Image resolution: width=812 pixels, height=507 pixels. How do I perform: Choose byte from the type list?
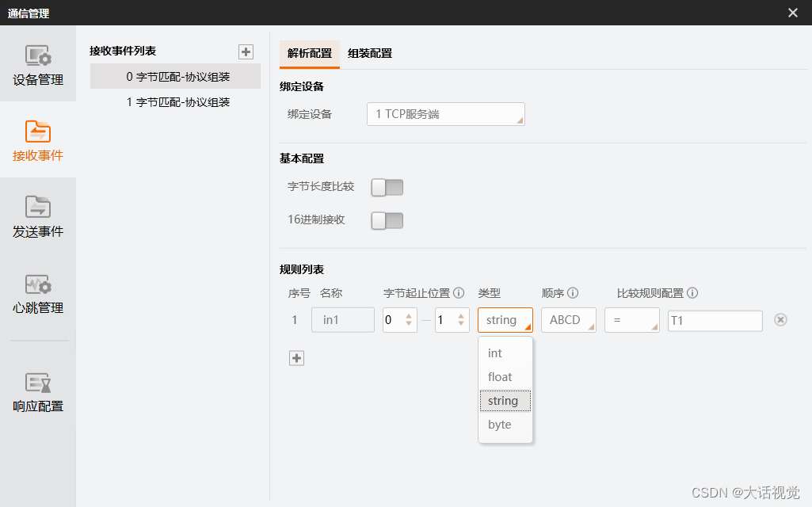(505, 425)
